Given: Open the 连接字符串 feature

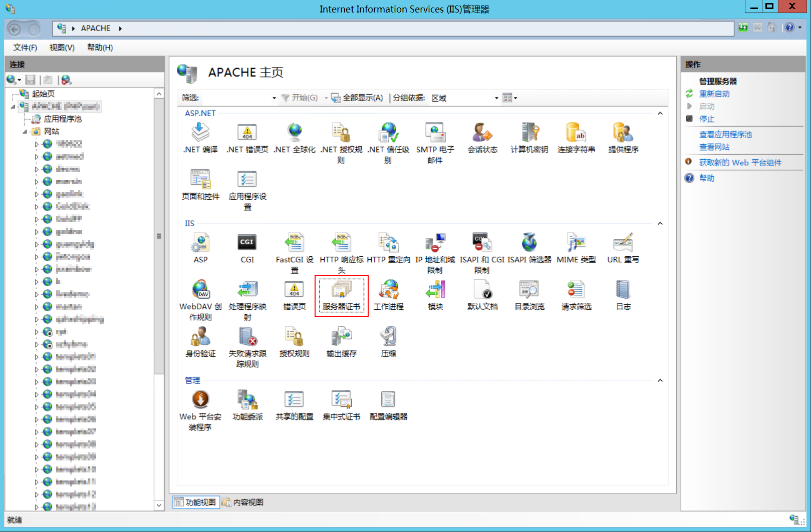Looking at the screenshot, I should point(577,138).
